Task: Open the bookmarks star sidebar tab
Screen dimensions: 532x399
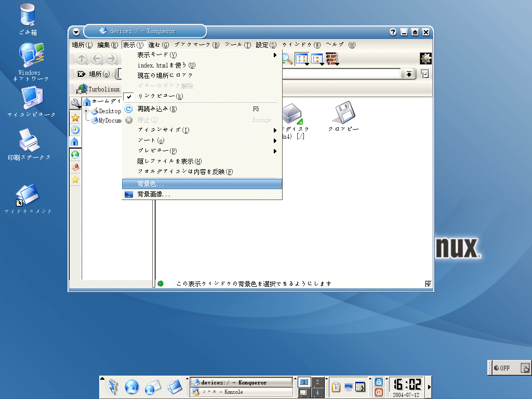Action: point(75,118)
